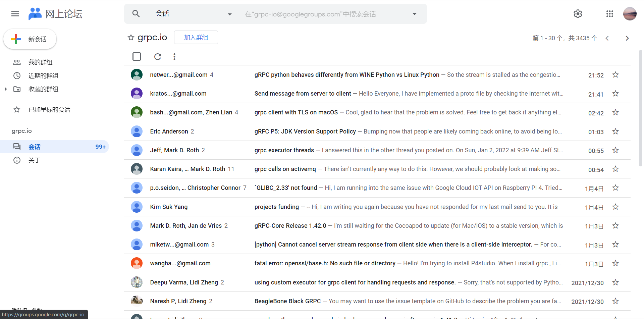644x319 pixels.
Task: Go to the next page of conversations
Action: (627, 38)
